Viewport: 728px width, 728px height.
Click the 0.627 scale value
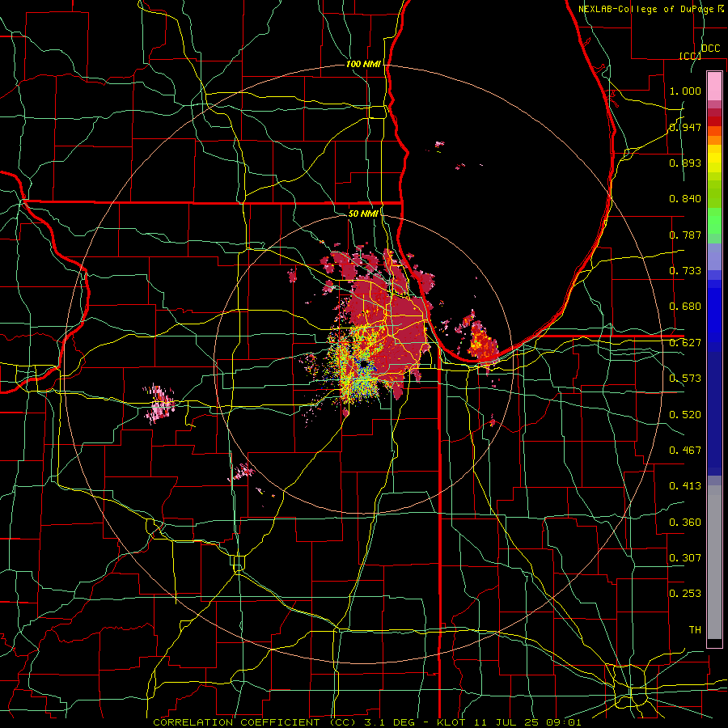(x=685, y=343)
